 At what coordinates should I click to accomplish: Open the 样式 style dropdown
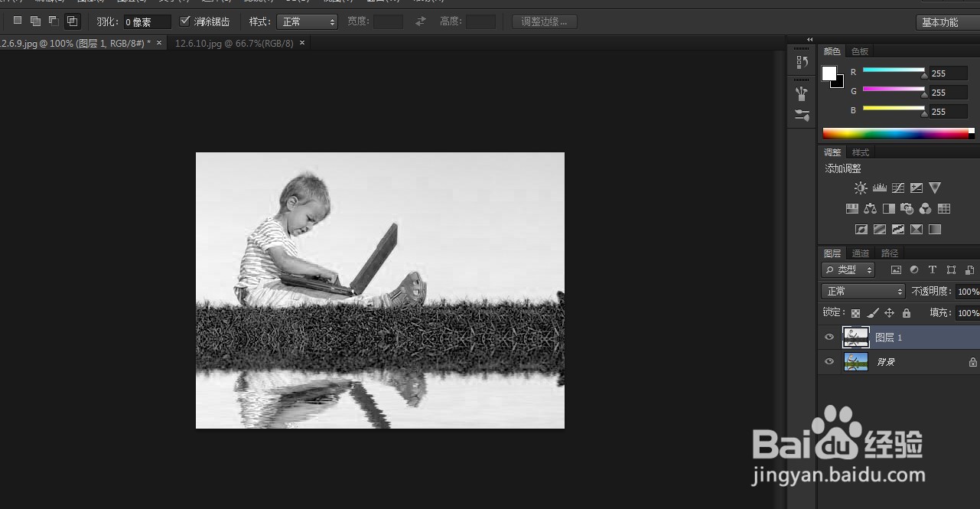click(307, 21)
